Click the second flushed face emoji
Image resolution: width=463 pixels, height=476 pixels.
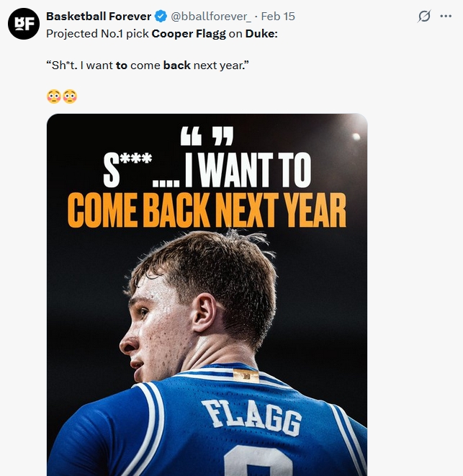pos(70,96)
